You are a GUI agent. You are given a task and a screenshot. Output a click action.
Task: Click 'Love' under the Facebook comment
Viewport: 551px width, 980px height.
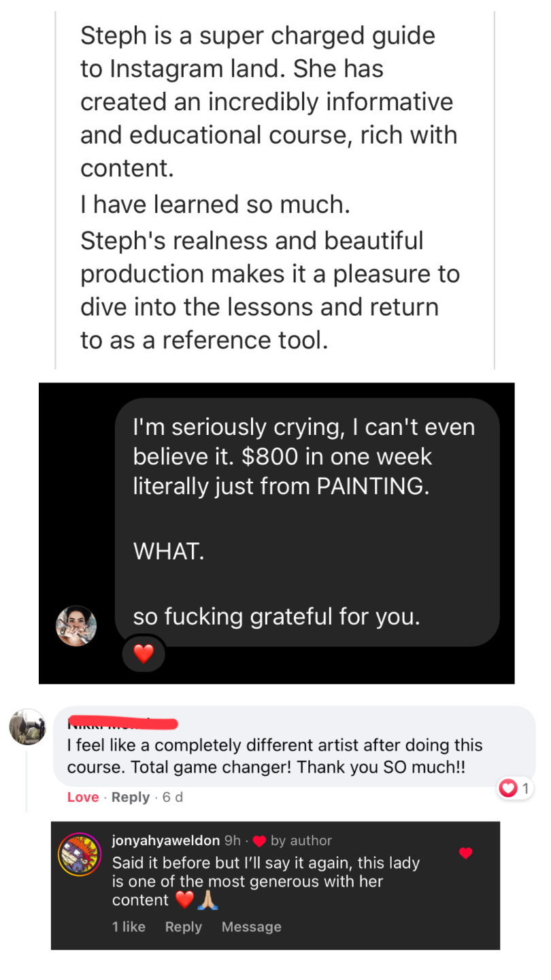83,797
